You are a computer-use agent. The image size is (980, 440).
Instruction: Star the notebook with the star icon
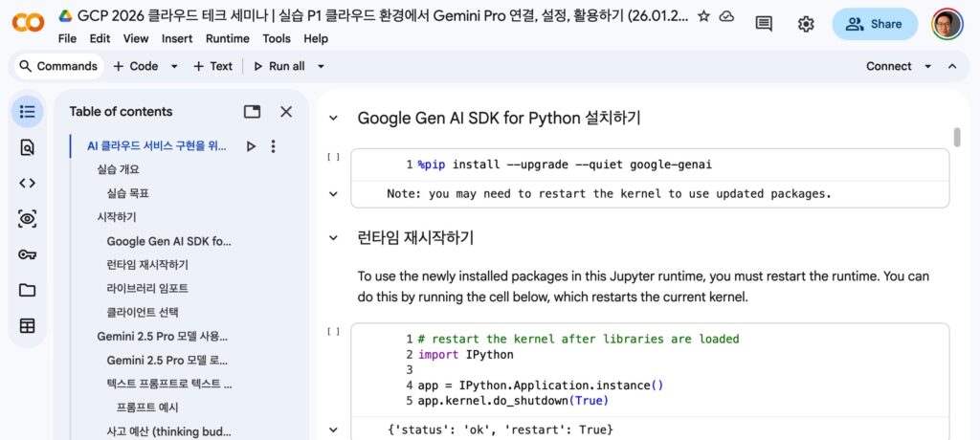point(703,16)
